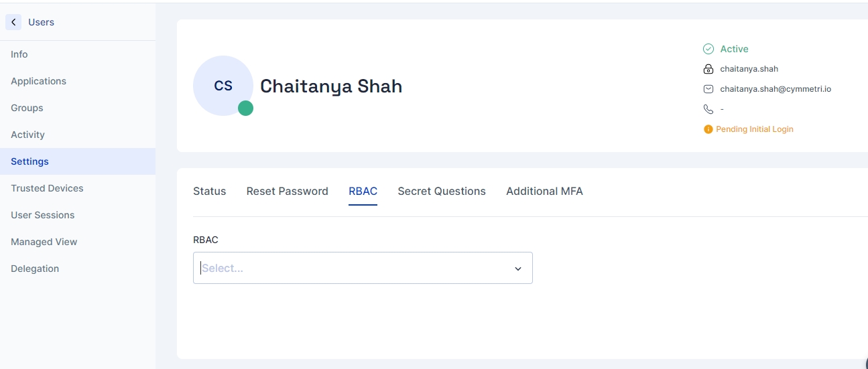
Task: Open Info in the sidebar
Action: (19, 54)
